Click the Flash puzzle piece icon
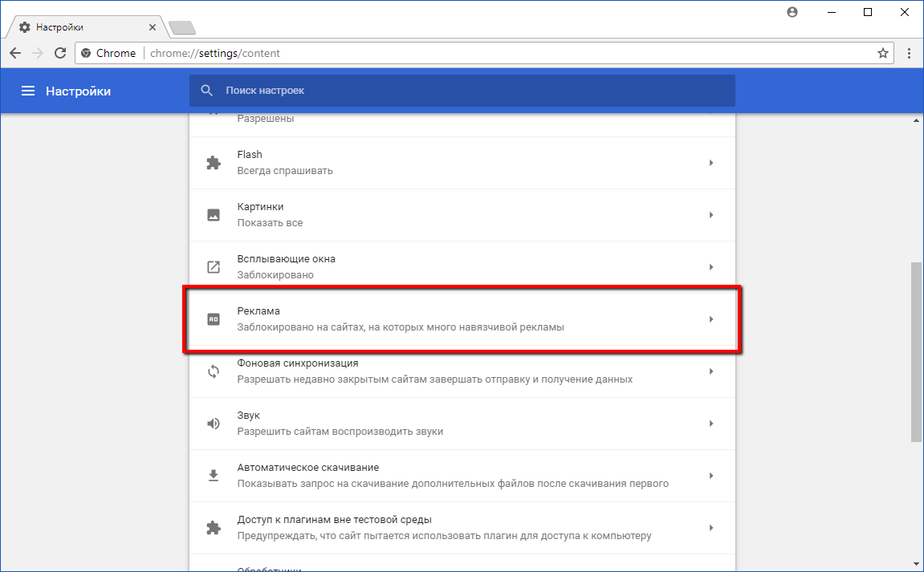Screen dimensions: 924x572 click(x=214, y=163)
